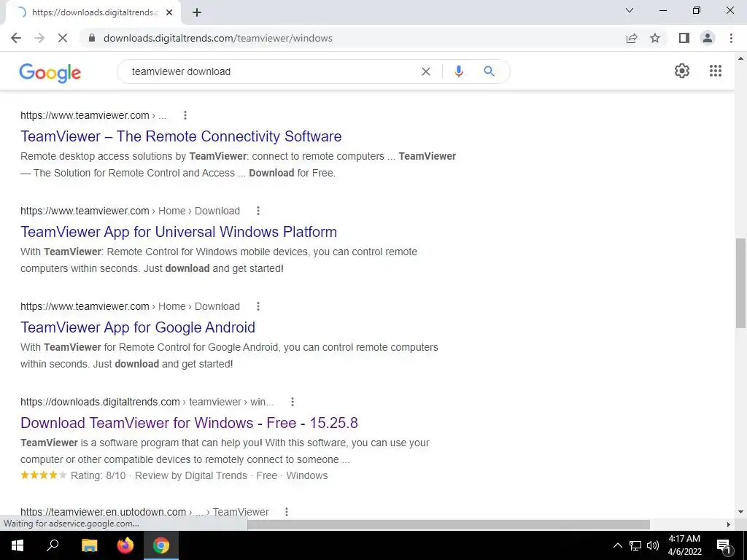Image resolution: width=747 pixels, height=560 pixels.
Task: Go back to the previous page
Action: [16, 38]
